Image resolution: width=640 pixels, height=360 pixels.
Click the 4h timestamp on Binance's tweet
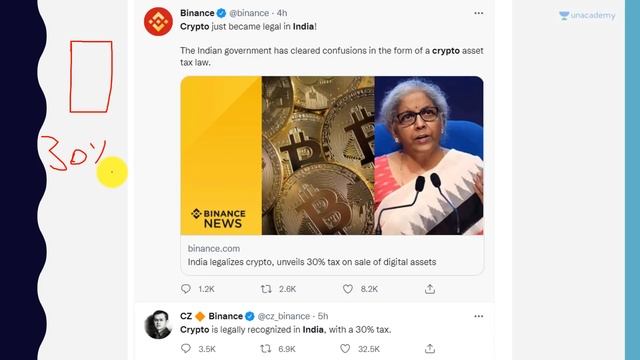click(282, 13)
